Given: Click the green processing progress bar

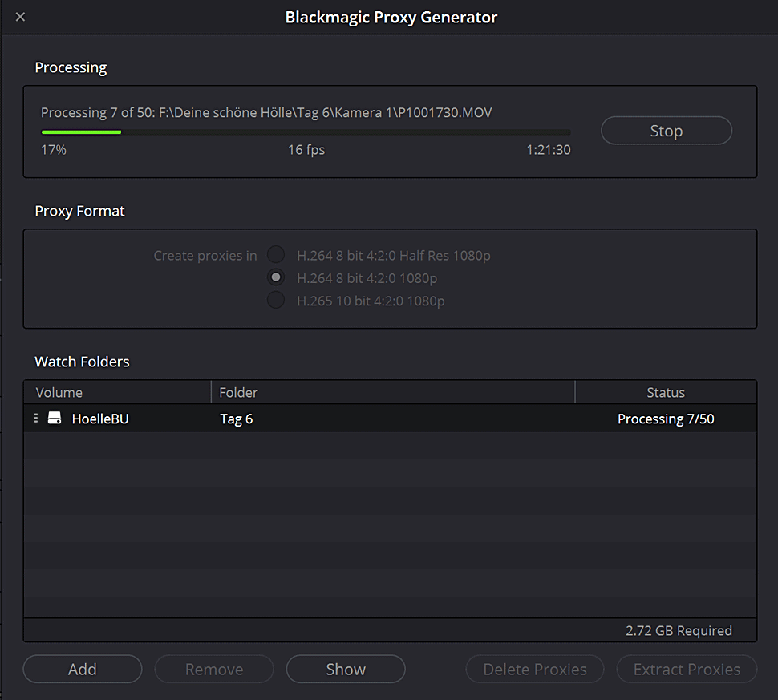Looking at the screenshot, I should pos(306,132).
